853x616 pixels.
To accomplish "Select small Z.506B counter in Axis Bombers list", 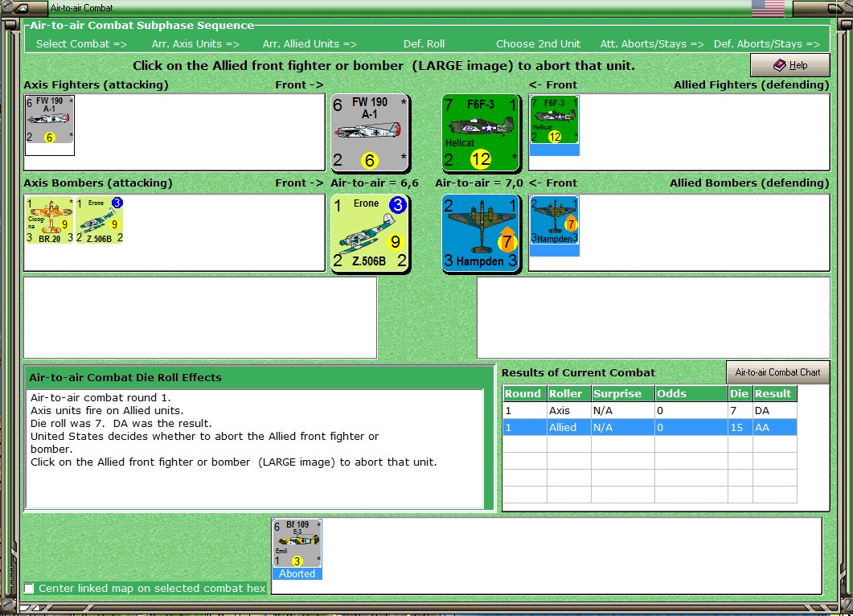I will tap(99, 220).
